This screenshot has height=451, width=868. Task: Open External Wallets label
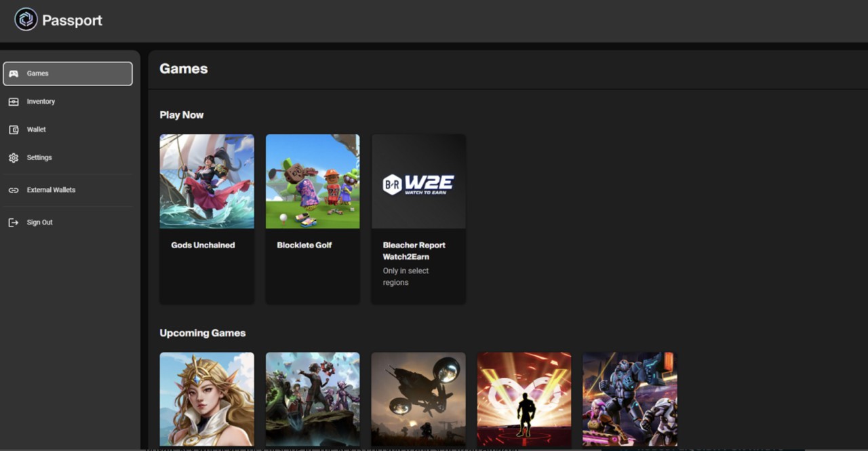coord(51,191)
